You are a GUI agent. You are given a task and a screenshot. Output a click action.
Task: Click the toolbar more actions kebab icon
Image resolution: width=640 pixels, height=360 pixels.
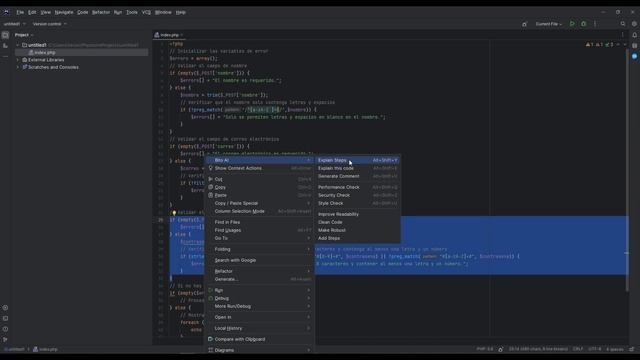coord(595,24)
